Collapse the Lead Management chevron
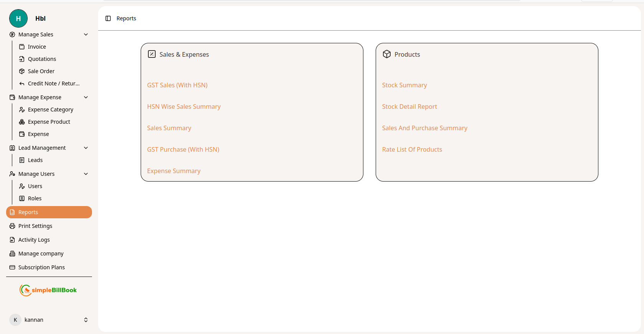644x334 pixels. click(x=86, y=148)
